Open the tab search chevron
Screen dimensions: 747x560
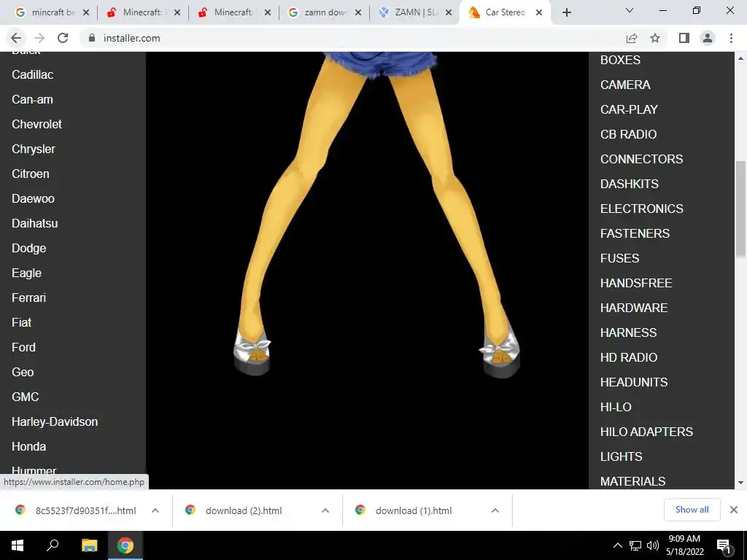click(x=630, y=10)
